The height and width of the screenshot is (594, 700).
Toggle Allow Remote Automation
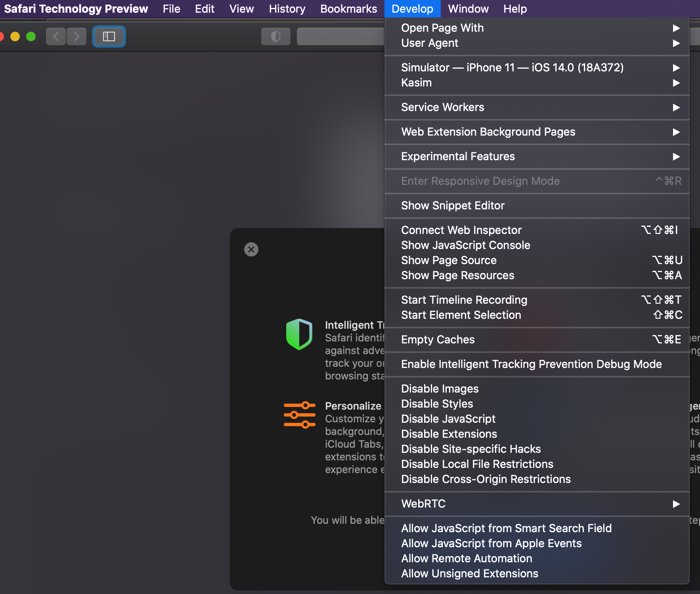click(x=537, y=558)
